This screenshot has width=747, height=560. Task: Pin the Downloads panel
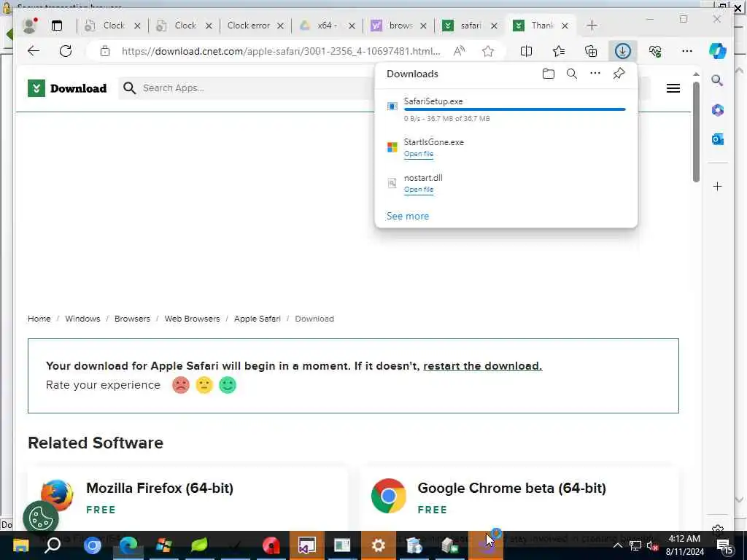(619, 74)
